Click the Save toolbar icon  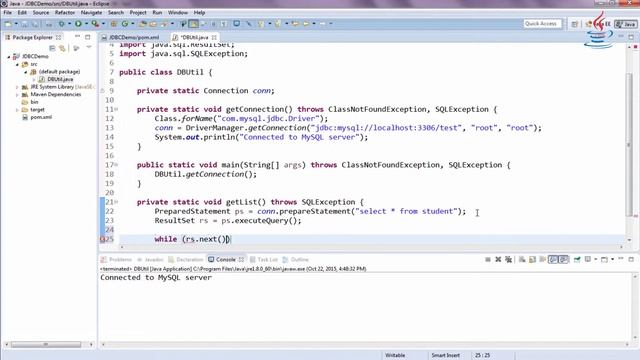pyautogui.click(x=24, y=24)
